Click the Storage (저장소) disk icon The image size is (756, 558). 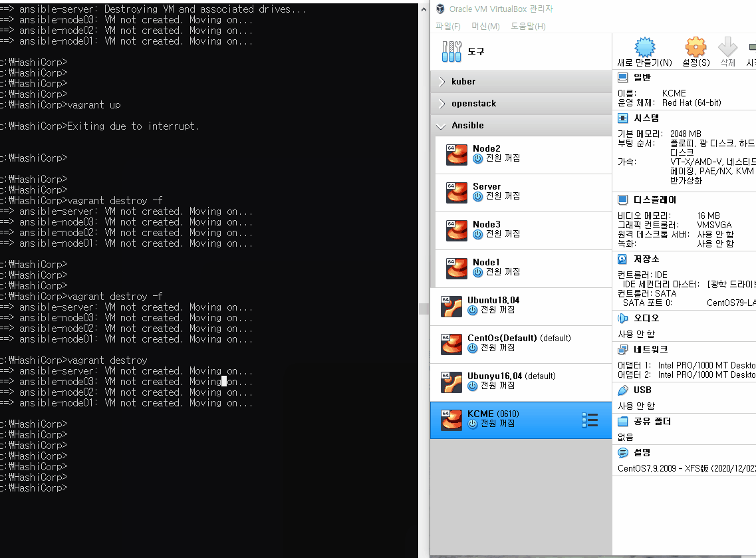point(623,259)
